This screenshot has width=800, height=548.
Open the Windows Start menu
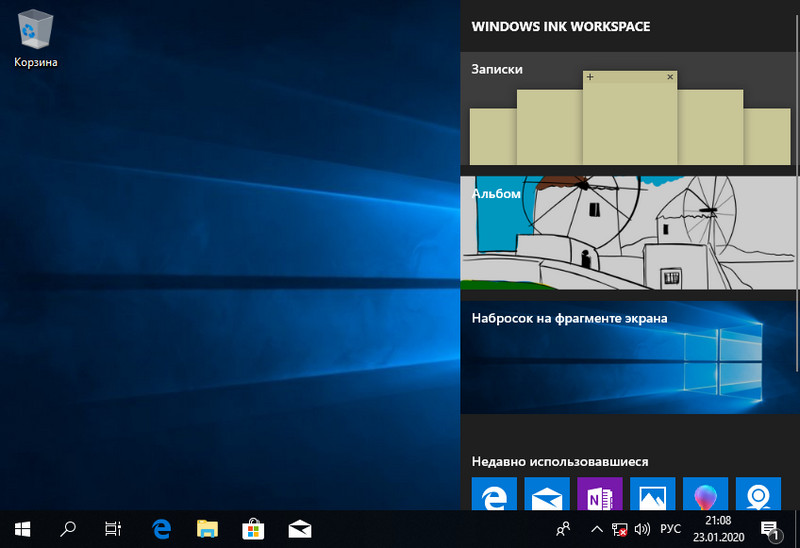22,529
